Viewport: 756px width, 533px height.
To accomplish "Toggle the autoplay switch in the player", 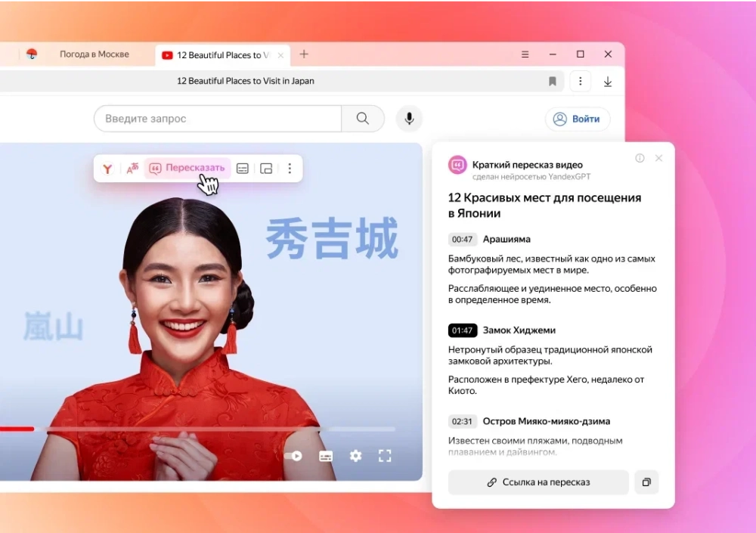I will tap(293, 456).
